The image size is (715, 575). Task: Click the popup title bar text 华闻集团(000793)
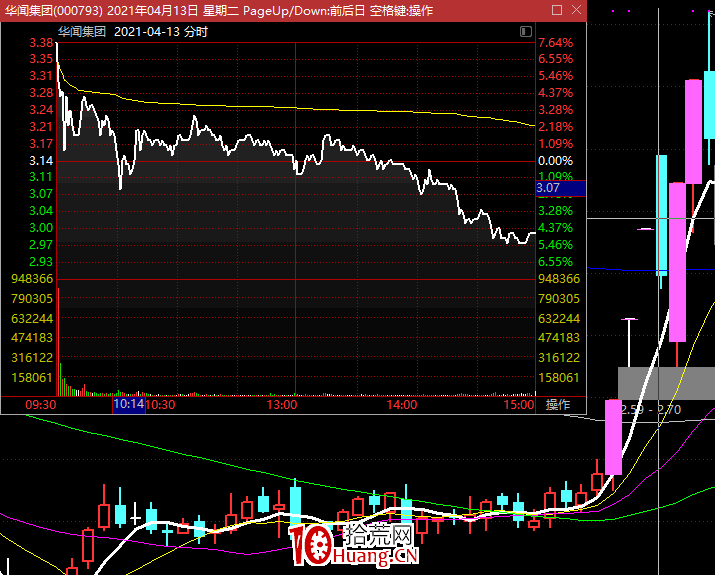[x=54, y=10]
